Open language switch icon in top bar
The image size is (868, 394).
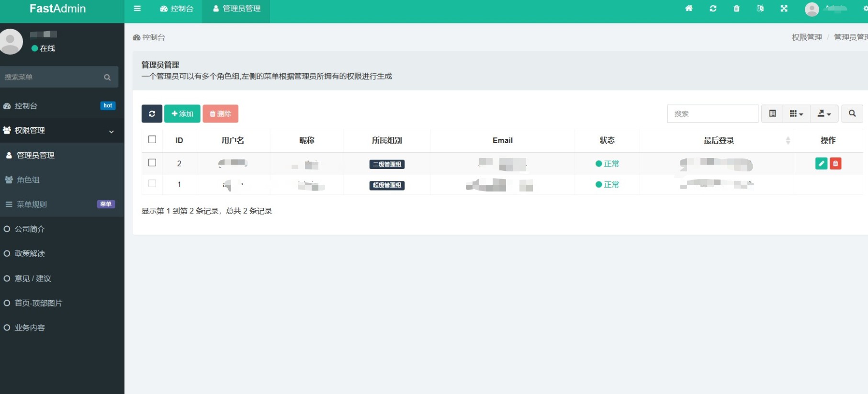pyautogui.click(x=760, y=8)
